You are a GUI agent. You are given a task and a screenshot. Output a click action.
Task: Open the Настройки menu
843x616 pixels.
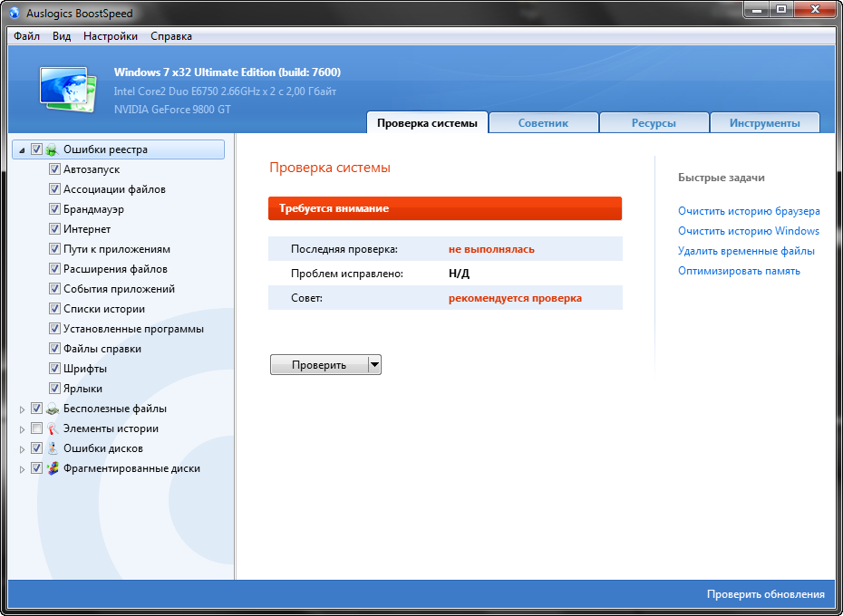click(111, 36)
